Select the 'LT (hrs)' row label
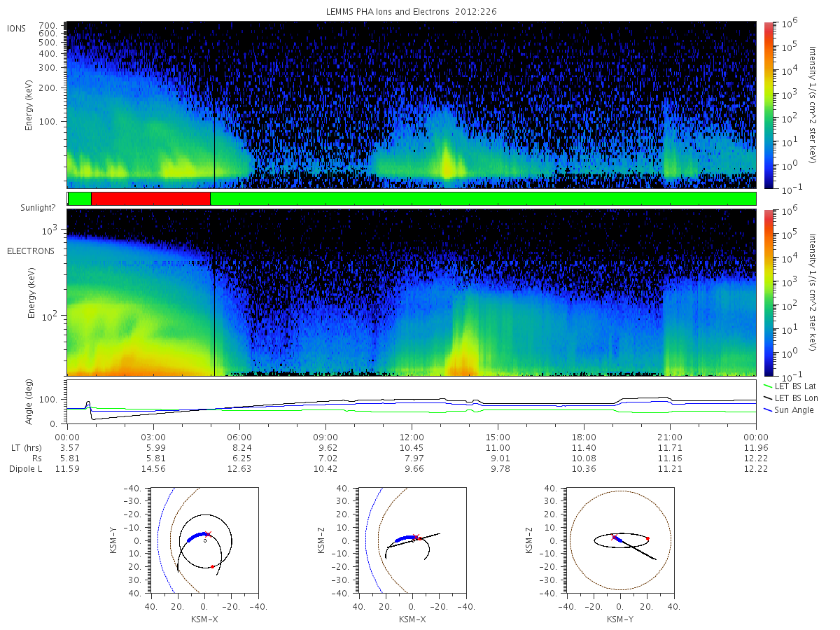The height and width of the screenshot is (630, 840). pos(27,447)
